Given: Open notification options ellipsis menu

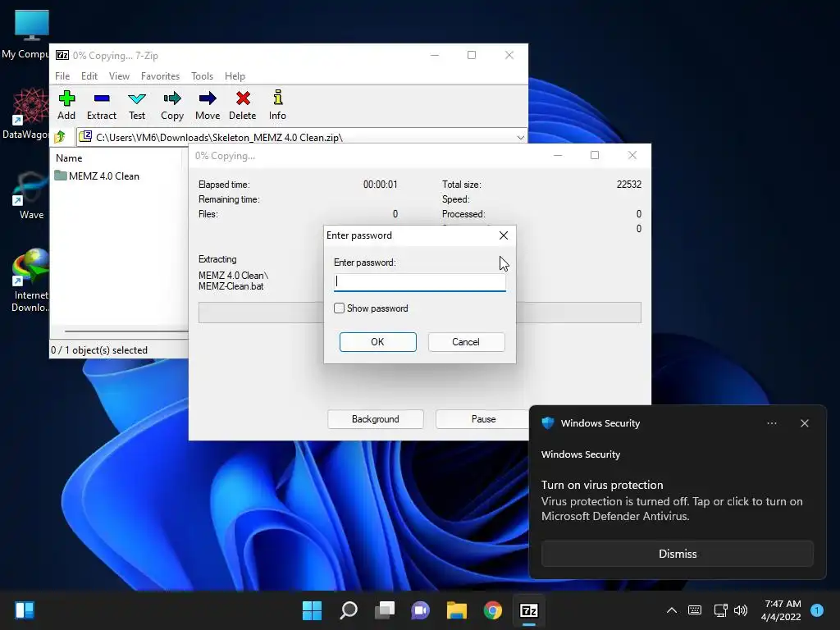Looking at the screenshot, I should tap(771, 423).
